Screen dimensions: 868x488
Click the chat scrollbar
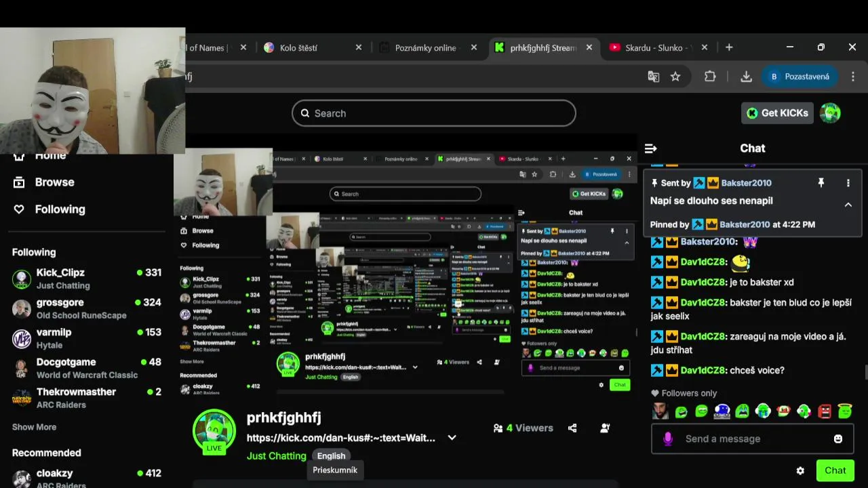(865, 372)
